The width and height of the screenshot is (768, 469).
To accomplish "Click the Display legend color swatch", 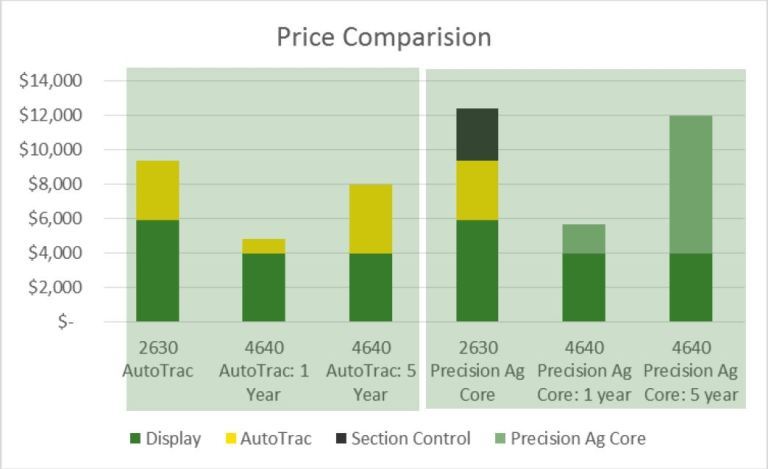I will point(135,438).
